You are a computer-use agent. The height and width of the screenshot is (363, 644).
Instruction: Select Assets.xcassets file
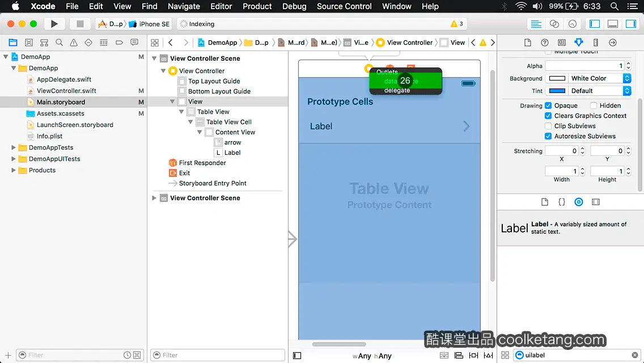click(x=60, y=113)
